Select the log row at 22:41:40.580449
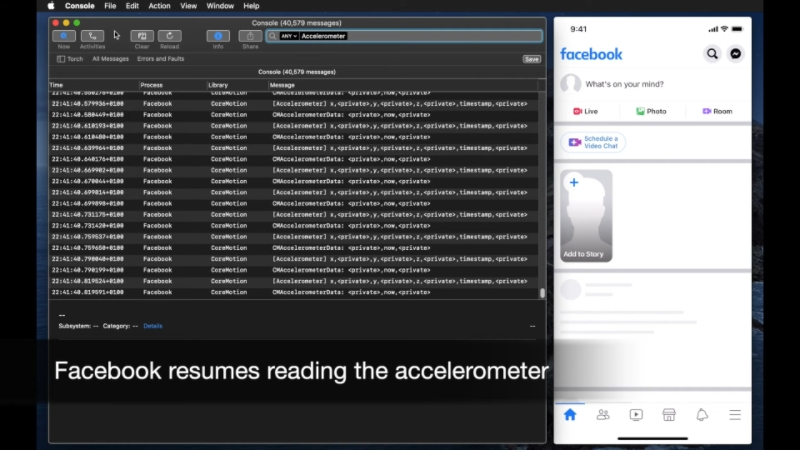The width and height of the screenshot is (800, 450). click(x=293, y=115)
